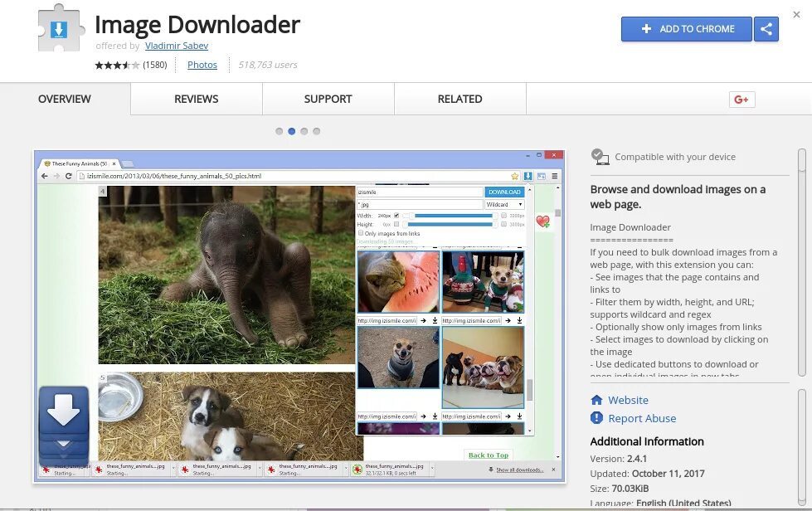Click download arrow below bulldogs thumbnail
This screenshot has height=511, width=812.
click(519, 416)
